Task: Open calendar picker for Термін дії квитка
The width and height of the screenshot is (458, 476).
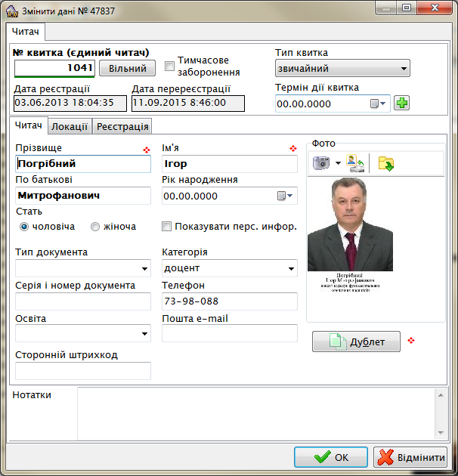Action: [x=378, y=104]
